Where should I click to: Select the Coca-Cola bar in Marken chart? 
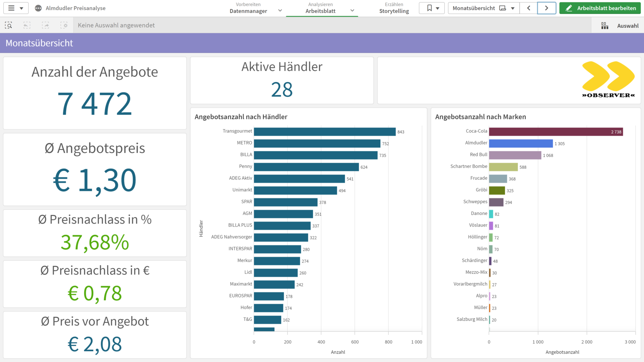(556, 132)
